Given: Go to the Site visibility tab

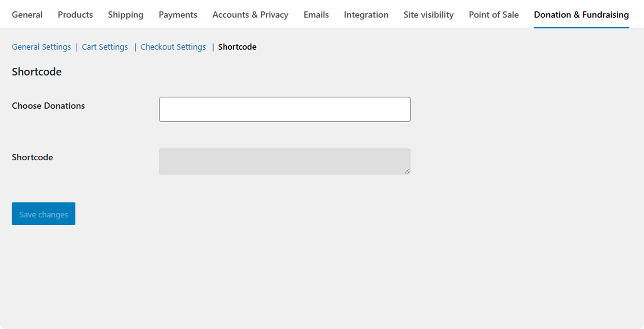Looking at the screenshot, I should click(429, 15).
